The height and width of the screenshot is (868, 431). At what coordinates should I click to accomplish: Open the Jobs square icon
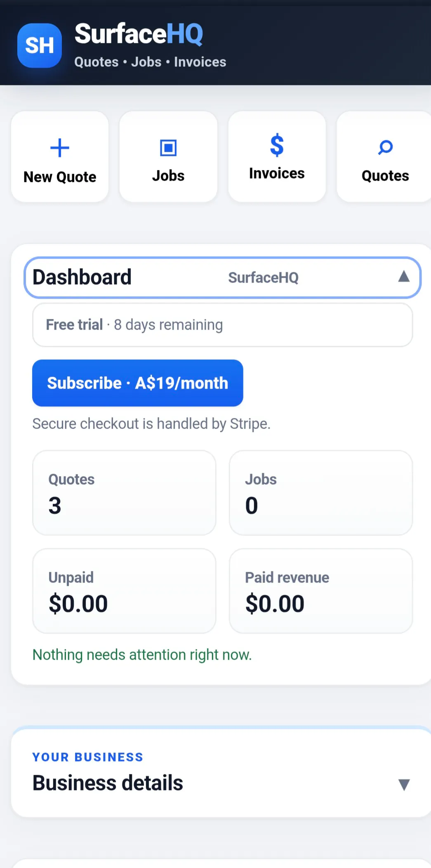pos(168,148)
